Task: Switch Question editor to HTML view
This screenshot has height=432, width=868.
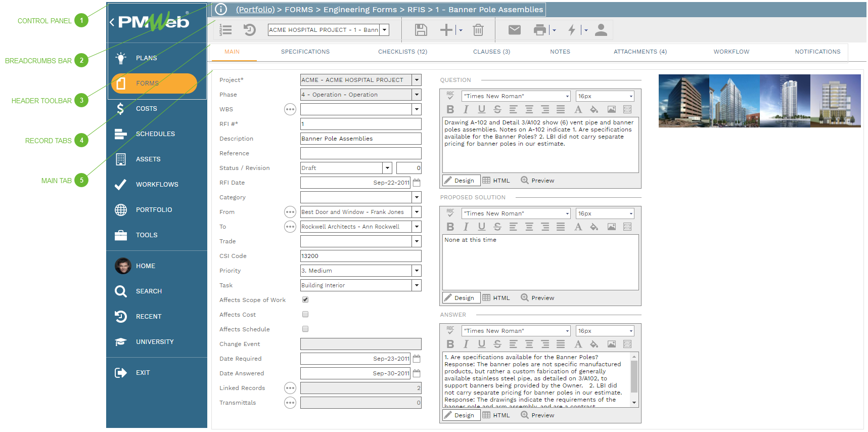Action: click(x=496, y=181)
